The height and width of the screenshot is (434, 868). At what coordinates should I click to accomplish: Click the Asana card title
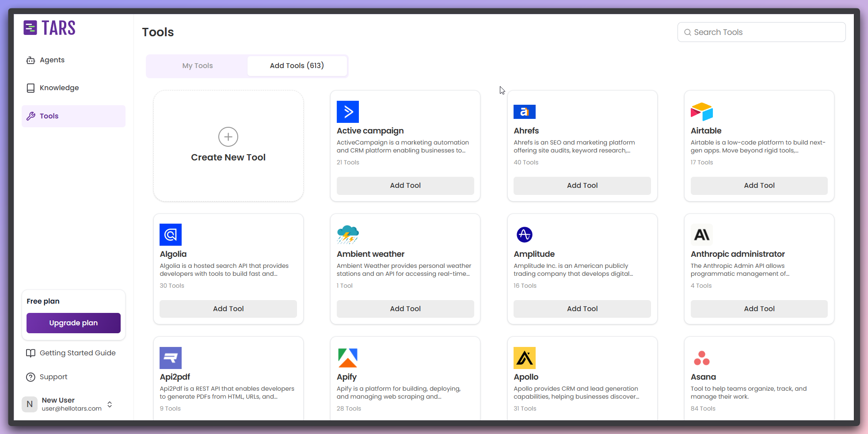[703, 377]
